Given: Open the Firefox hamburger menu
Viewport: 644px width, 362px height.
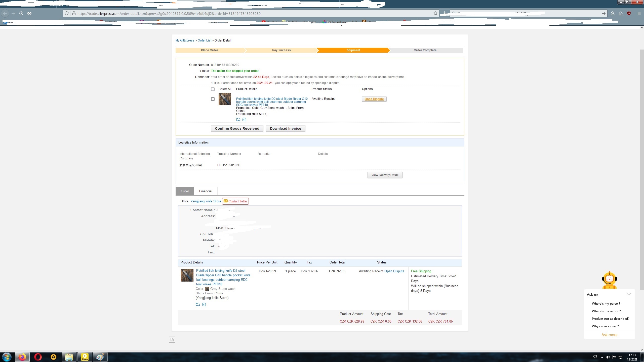Looking at the screenshot, I should point(639,14).
